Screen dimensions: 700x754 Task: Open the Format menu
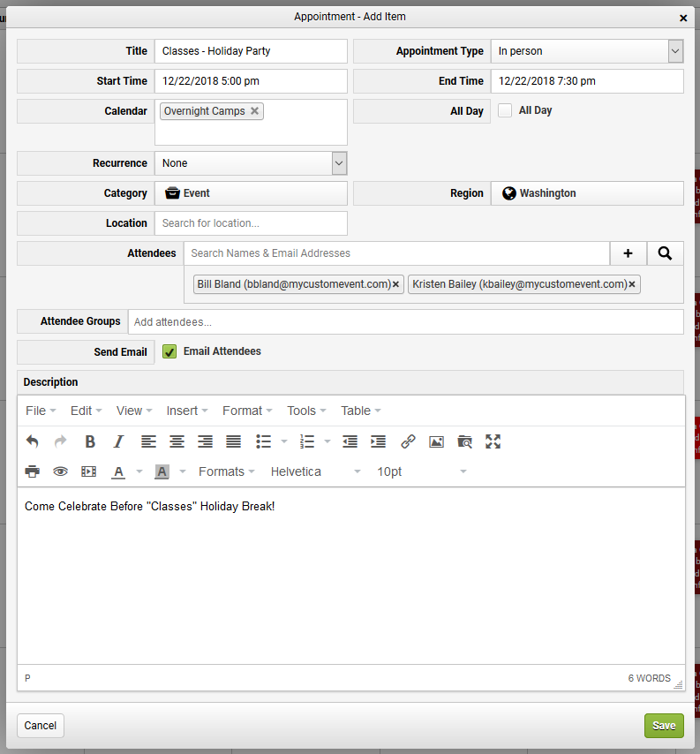pyautogui.click(x=247, y=411)
